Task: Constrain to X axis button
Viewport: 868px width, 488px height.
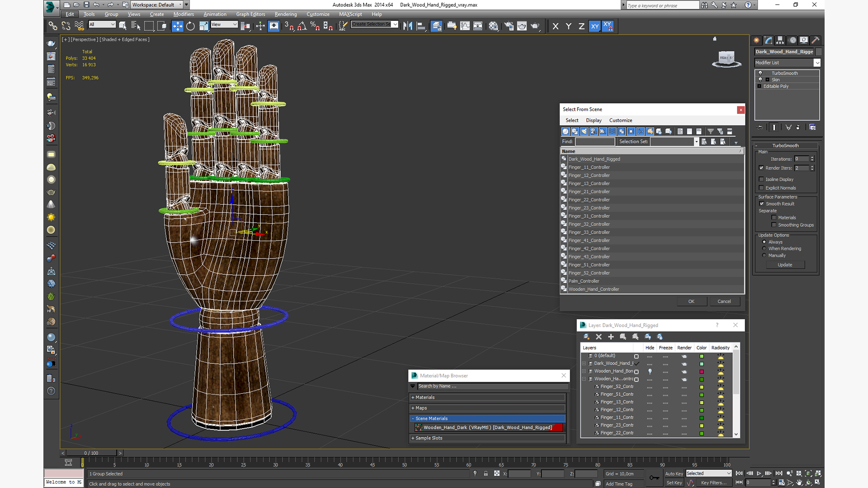Action: tap(556, 26)
